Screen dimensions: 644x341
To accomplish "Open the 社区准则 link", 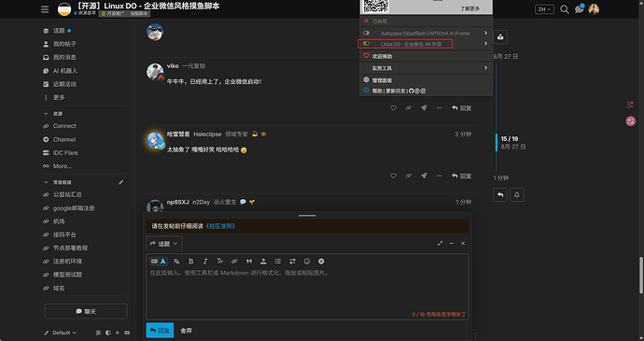I will click(220, 226).
